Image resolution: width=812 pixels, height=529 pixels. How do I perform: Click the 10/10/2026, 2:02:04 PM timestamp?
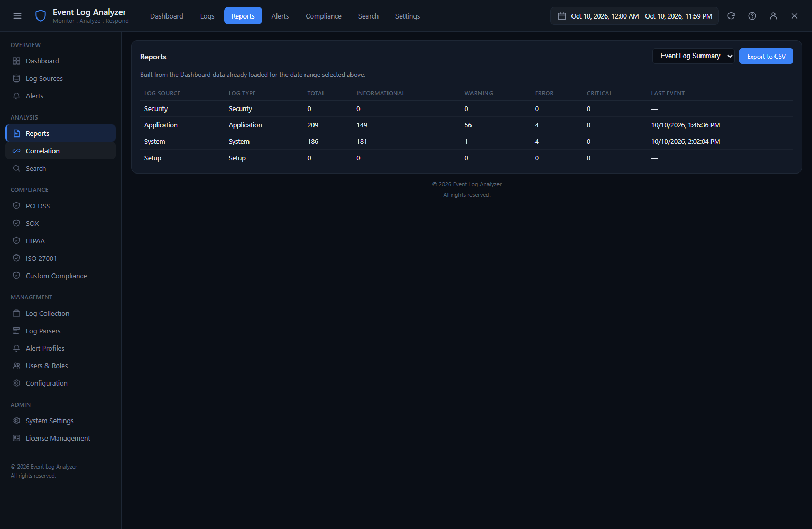[686, 141]
